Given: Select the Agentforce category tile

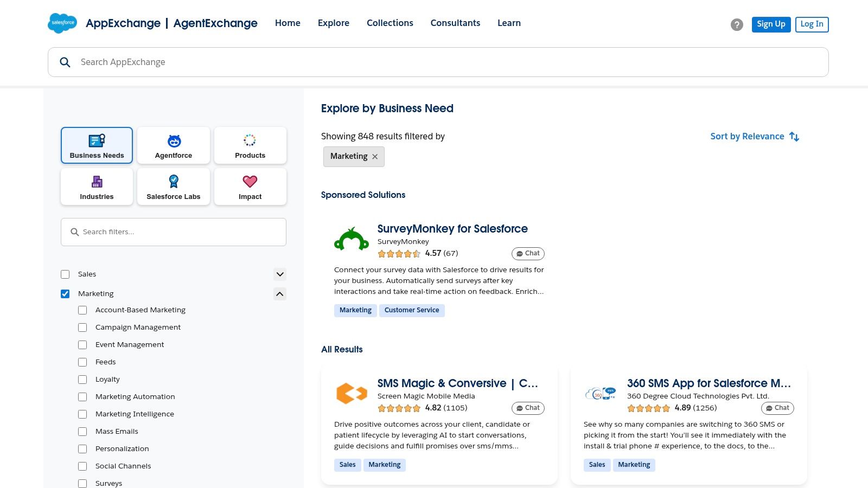Looking at the screenshot, I should click(x=174, y=145).
